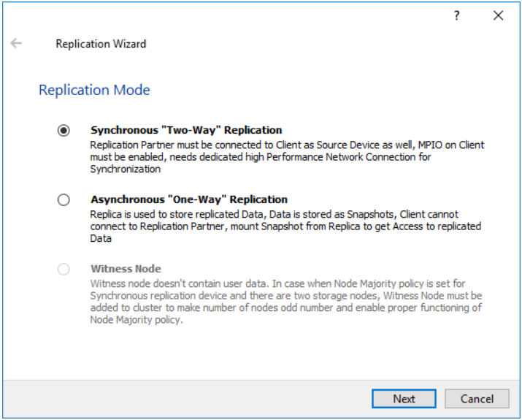
Task: Click the Witness Node description about Node Majority
Action: point(285,301)
